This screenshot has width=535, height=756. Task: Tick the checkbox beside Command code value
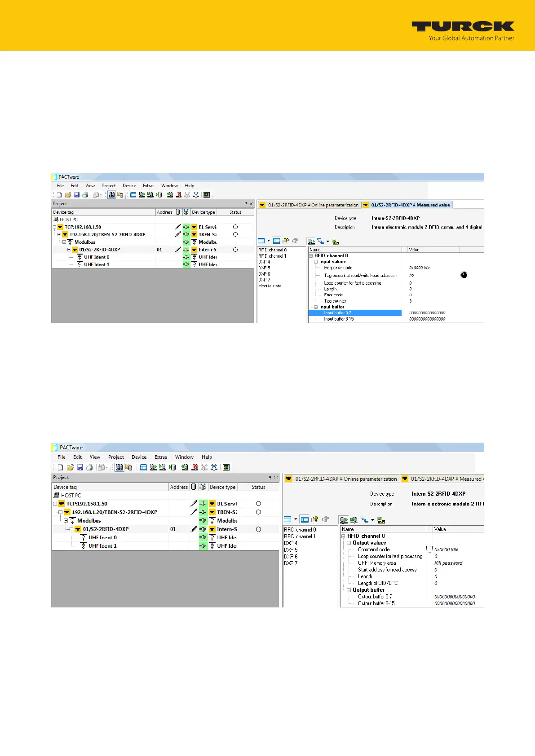point(429,549)
